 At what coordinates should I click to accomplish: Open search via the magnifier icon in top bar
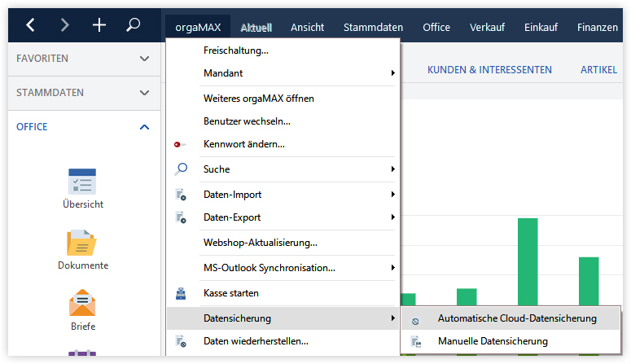pos(134,25)
